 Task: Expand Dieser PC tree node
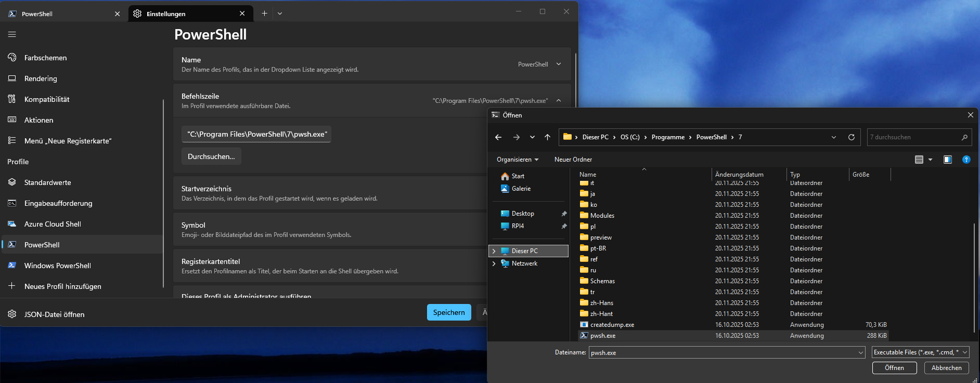tap(494, 251)
